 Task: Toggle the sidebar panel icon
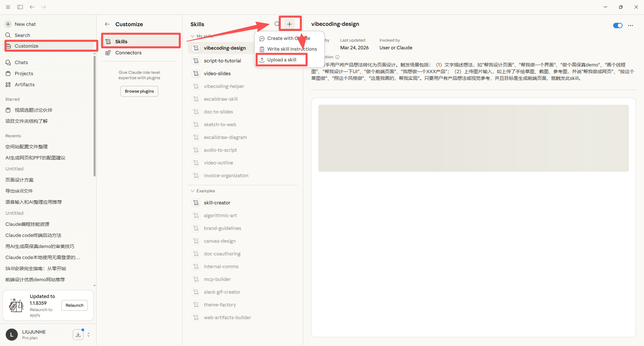click(20, 7)
